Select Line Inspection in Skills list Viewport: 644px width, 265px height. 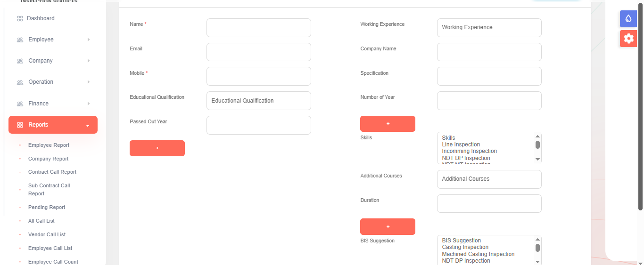[461, 145]
